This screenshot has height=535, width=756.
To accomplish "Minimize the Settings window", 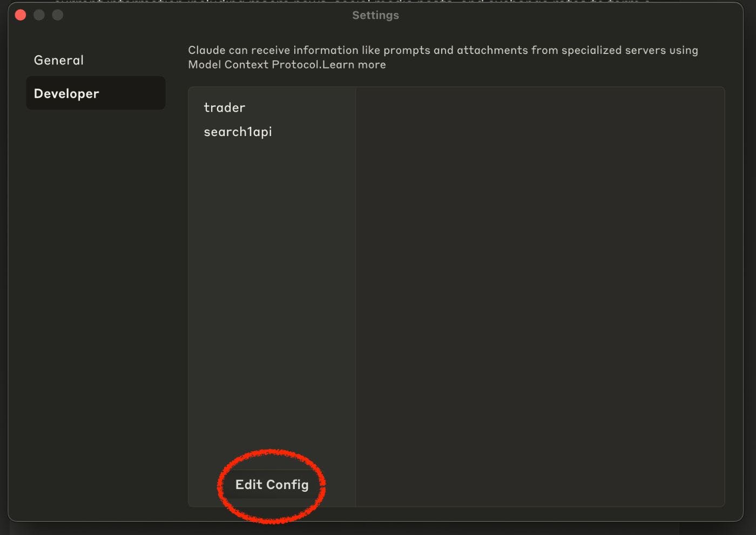I will click(39, 15).
